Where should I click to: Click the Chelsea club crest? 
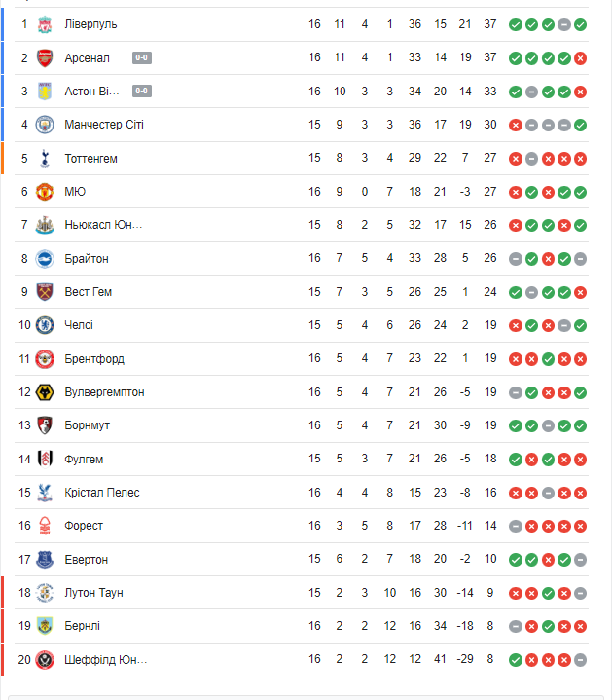point(45,325)
